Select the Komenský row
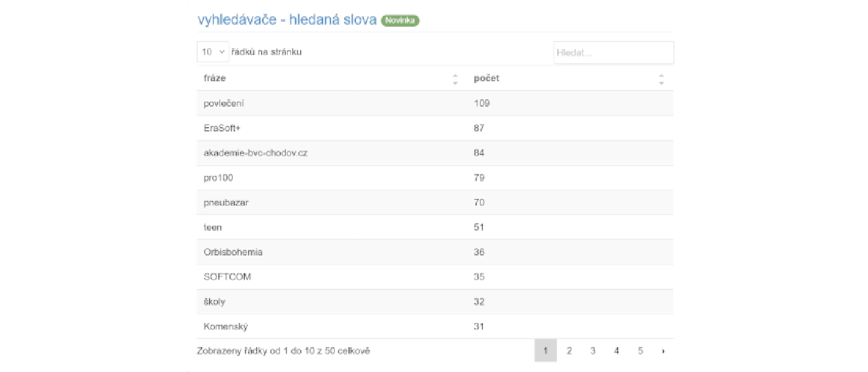 coord(435,327)
